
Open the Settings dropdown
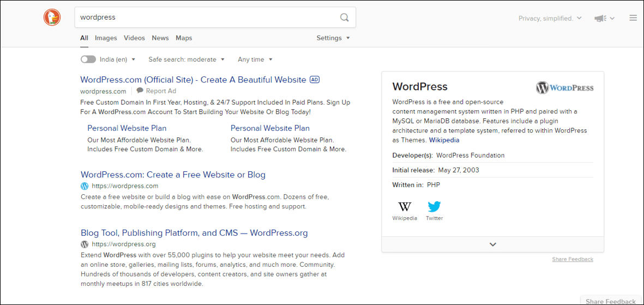coord(333,38)
